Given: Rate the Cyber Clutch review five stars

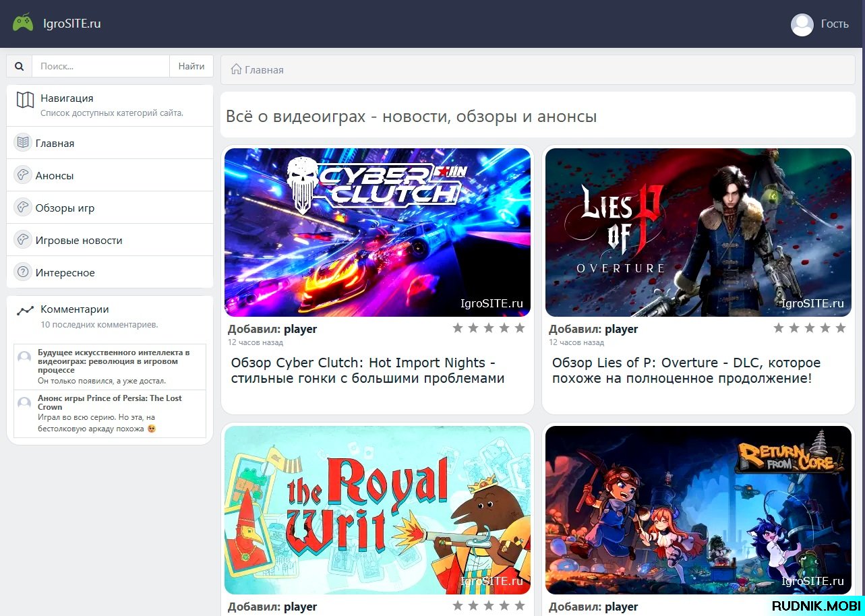Looking at the screenshot, I should click(520, 328).
